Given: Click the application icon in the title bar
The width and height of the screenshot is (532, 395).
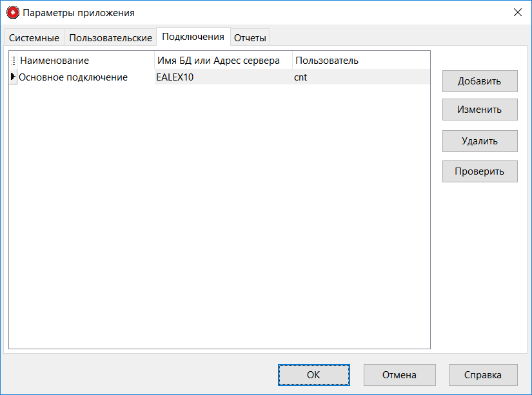Looking at the screenshot, I should point(14,11).
